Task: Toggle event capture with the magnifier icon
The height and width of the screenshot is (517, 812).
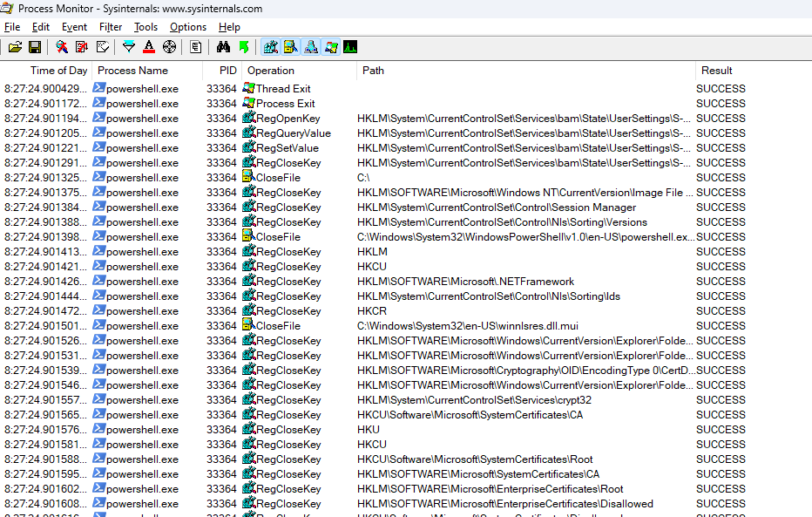Action: [62, 47]
